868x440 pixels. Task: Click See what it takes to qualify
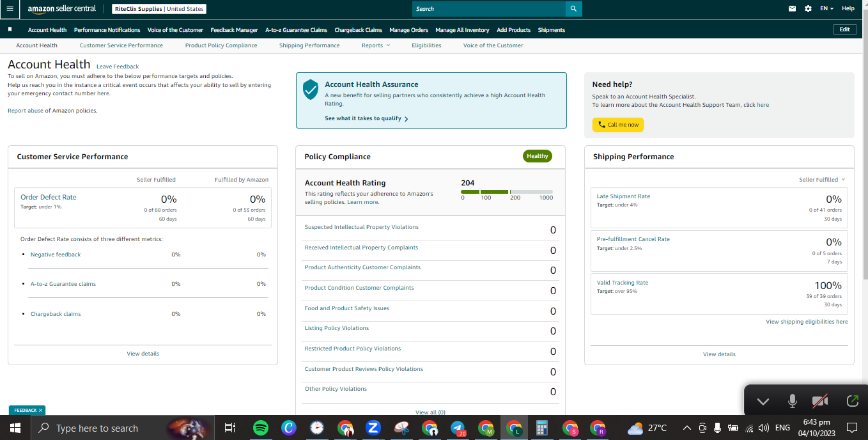click(x=366, y=118)
